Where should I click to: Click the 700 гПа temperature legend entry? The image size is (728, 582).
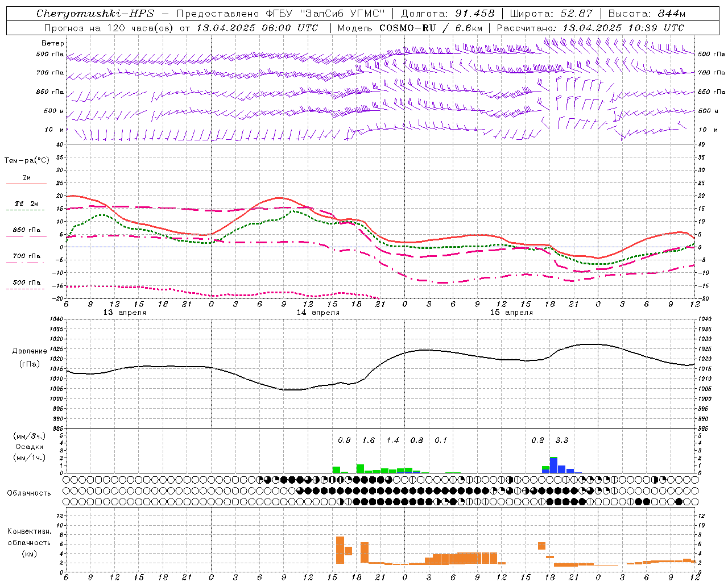tap(27, 256)
